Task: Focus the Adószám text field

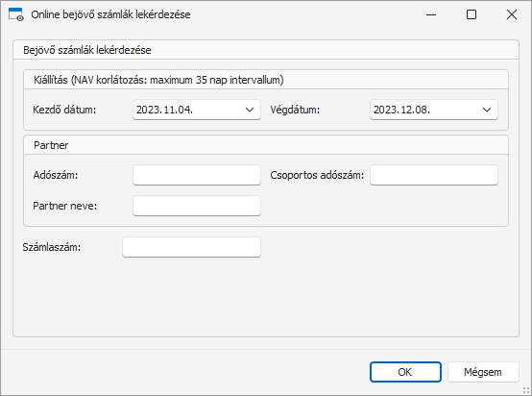Action: pos(197,175)
